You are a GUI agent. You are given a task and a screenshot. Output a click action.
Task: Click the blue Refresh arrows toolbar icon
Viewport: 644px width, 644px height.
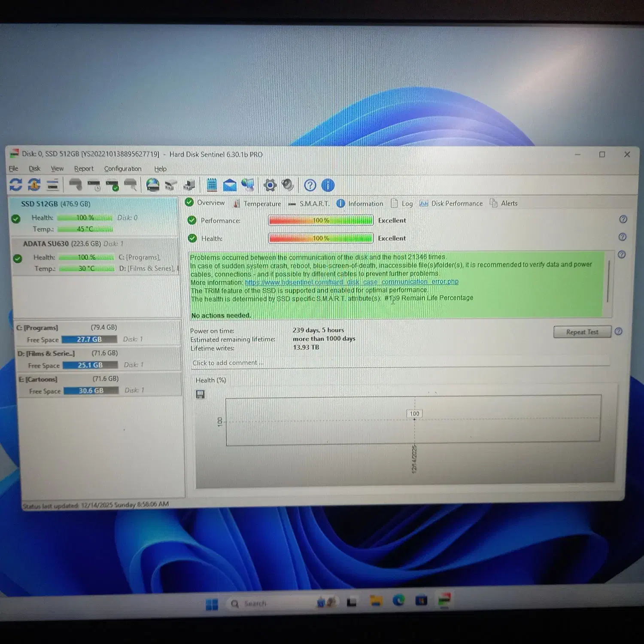click(16, 185)
